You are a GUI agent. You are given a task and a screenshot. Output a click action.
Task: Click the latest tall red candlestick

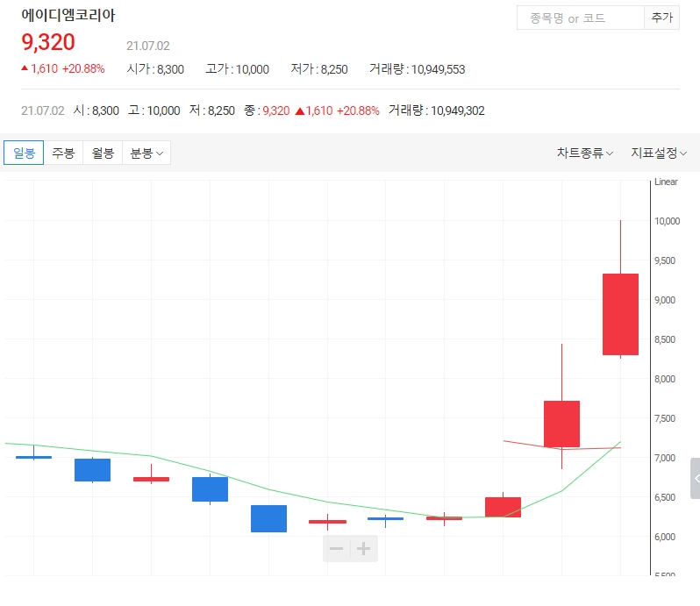click(620, 314)
